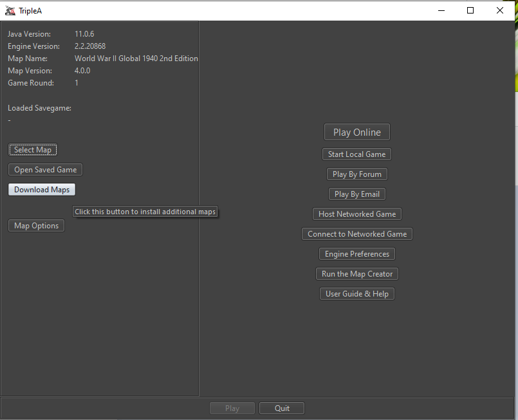Choose Play By Email

(356, 194)
